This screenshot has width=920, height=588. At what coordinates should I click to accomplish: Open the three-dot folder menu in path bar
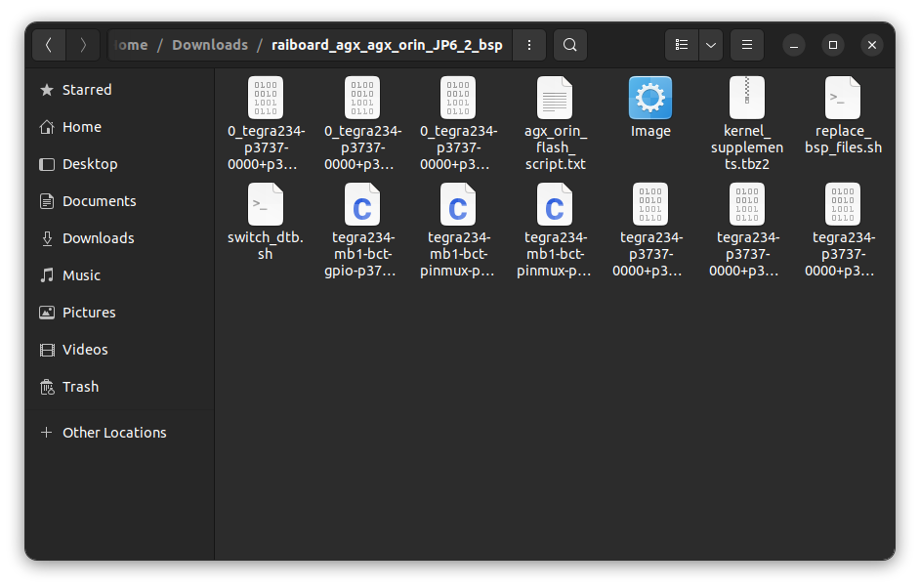click(529, 45)
